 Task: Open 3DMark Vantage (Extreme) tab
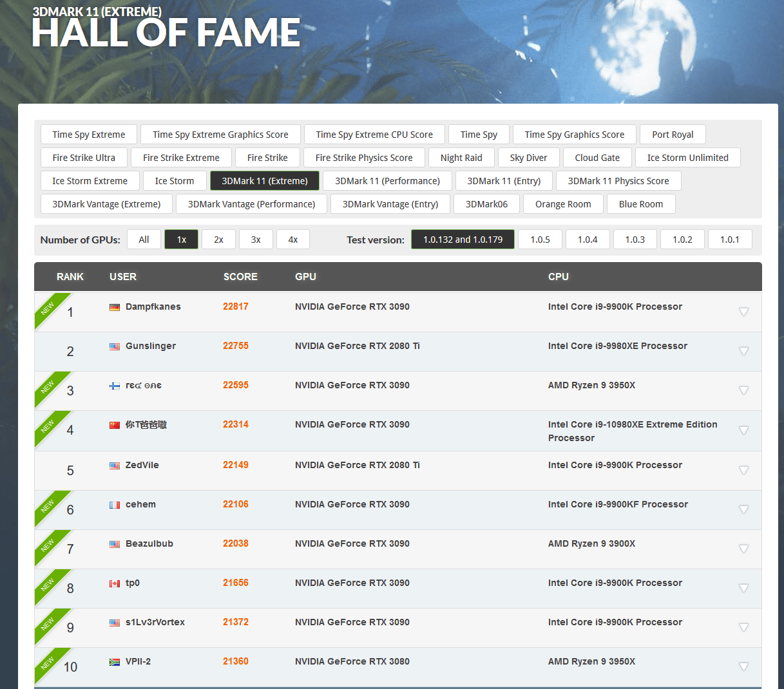[x=106, y=204]
